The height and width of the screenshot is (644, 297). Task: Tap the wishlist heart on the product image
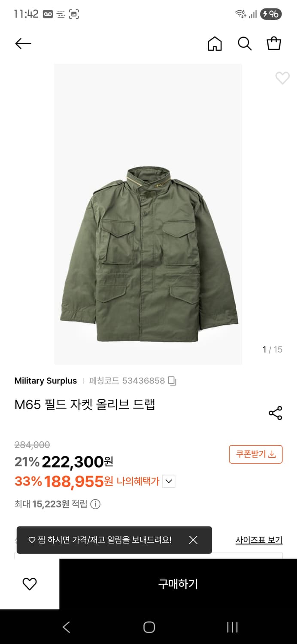coord(282,79)
